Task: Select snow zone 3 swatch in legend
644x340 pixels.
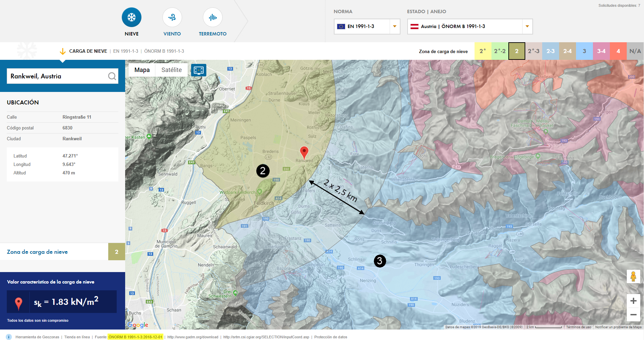Action: click(584, 51)
